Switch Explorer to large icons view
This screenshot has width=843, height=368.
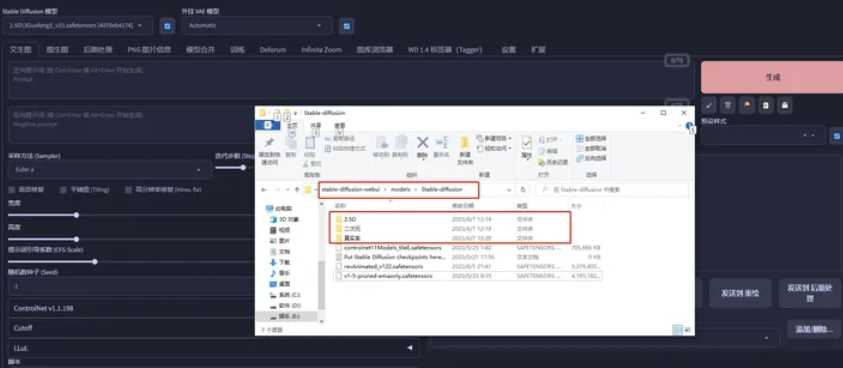[689, 329]
